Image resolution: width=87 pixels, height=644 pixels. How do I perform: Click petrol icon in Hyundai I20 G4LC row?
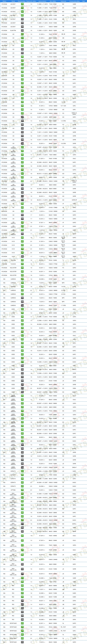pyautogui.click(x=22, y=46)
